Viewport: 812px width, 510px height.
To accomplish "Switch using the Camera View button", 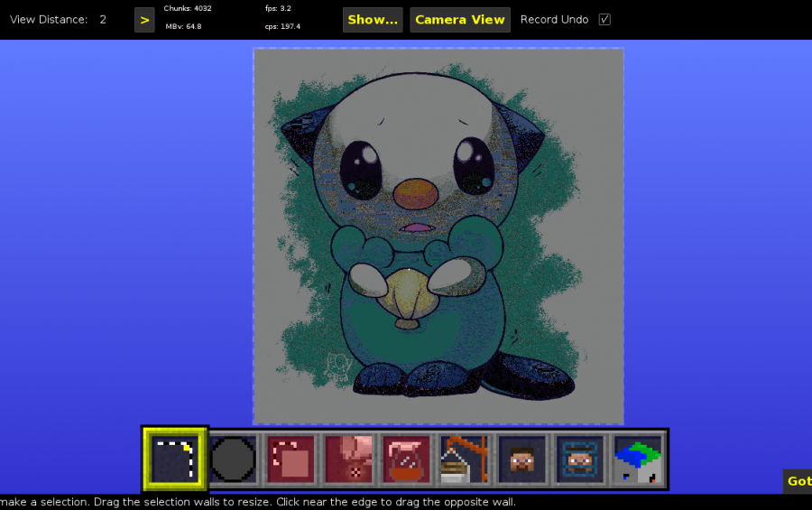I will [x=460, y=20].
